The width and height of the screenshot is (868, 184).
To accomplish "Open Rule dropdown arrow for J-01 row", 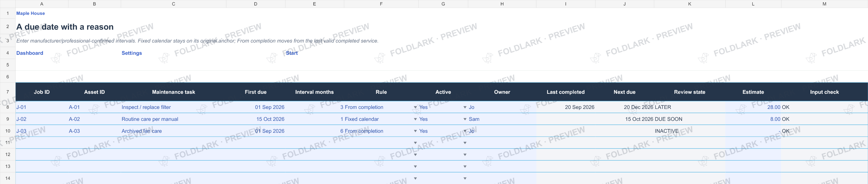I will (415, 107).
